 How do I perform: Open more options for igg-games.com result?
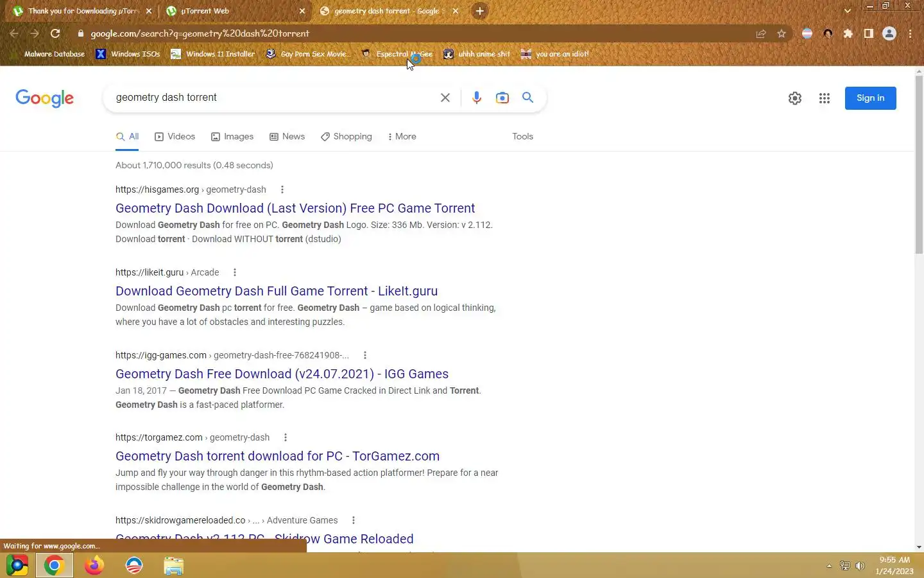point(364,355)
